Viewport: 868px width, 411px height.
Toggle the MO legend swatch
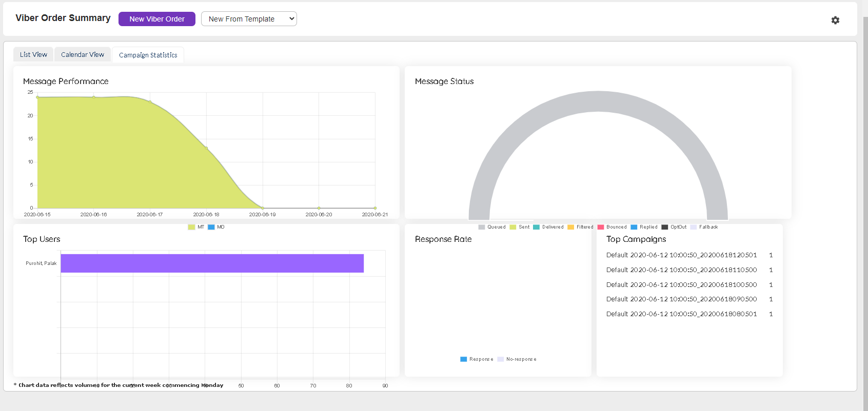[x=211, y=227]
